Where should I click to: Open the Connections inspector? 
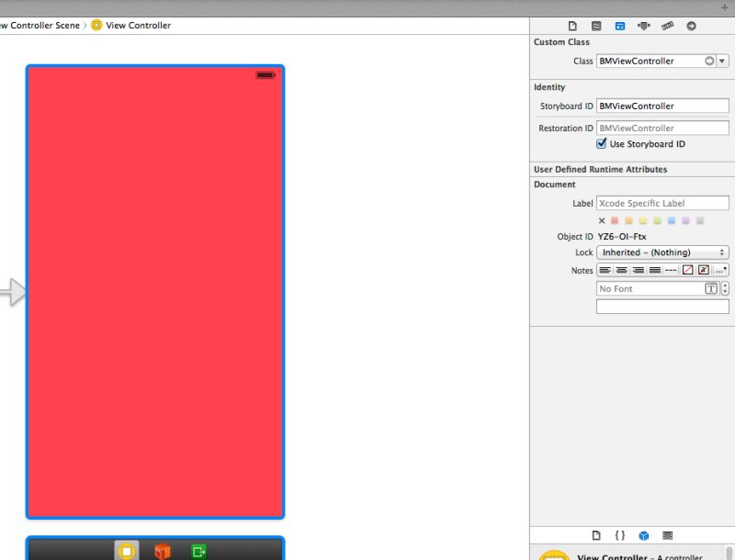coord(692,26)
